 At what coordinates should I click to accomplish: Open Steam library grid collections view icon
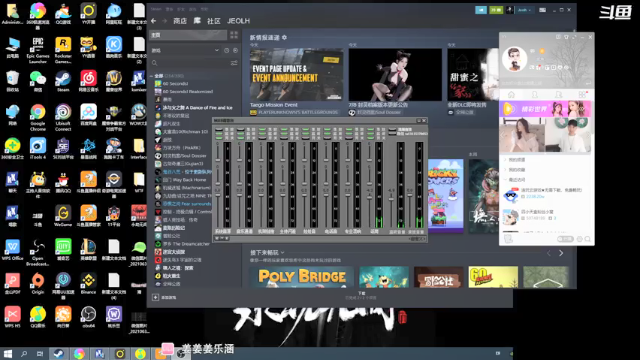coord(234,35)
